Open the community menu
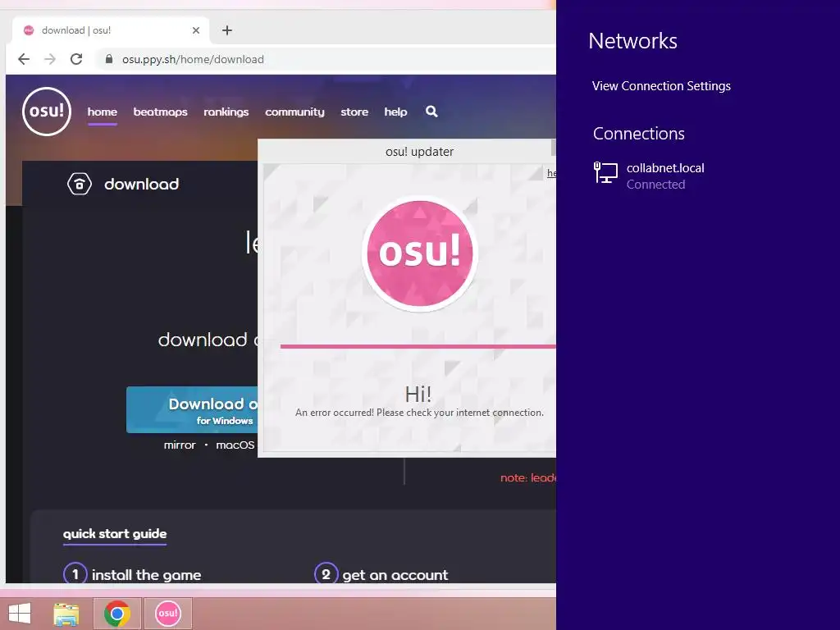The height and width of the screenshot is (630, 840). coord(294,112)
